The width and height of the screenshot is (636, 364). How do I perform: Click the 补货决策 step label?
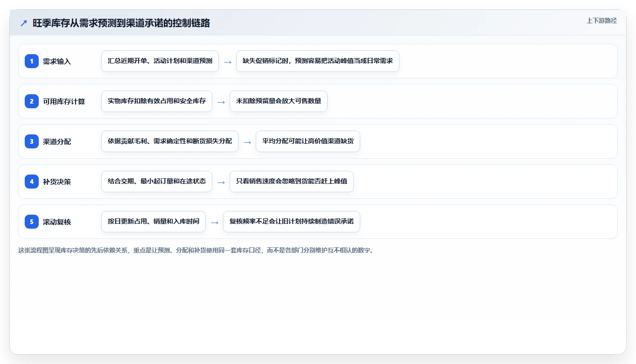(x=57, y=182)
